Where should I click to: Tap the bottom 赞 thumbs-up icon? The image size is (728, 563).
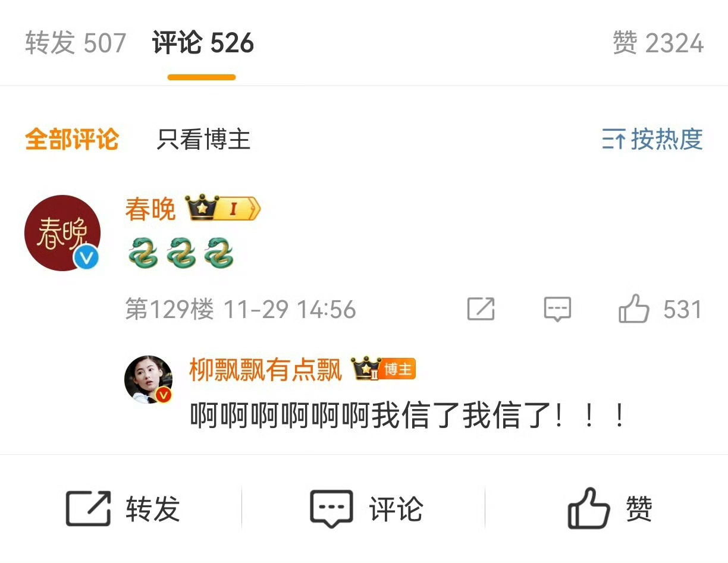click(588, 508)
